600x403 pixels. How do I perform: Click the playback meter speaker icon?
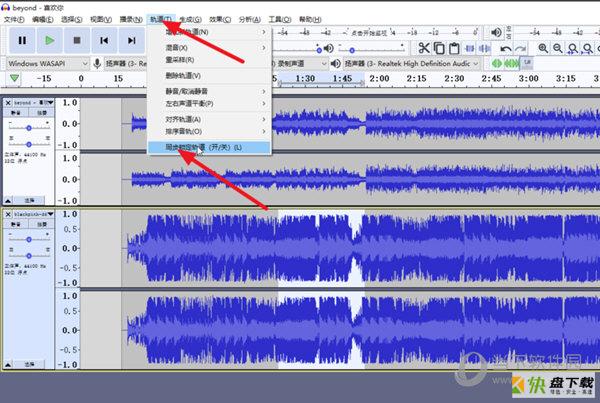pyautogui.click(x=496, y=33)
